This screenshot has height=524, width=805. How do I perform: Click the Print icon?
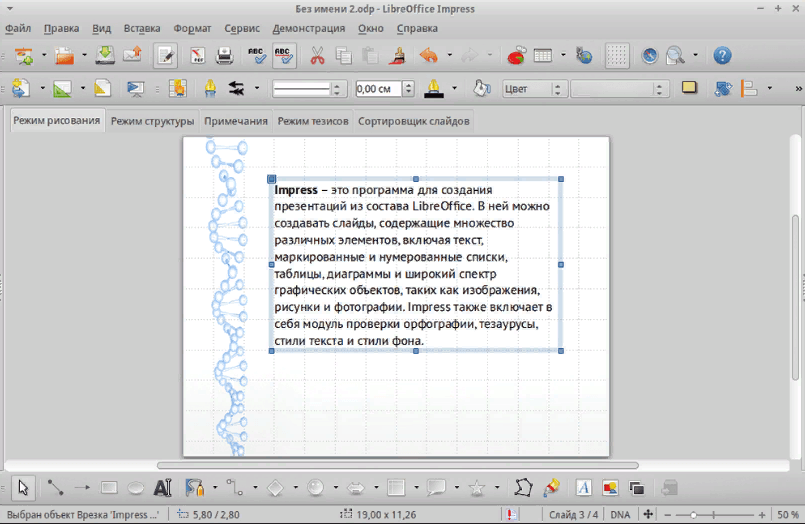pos(224,55)
